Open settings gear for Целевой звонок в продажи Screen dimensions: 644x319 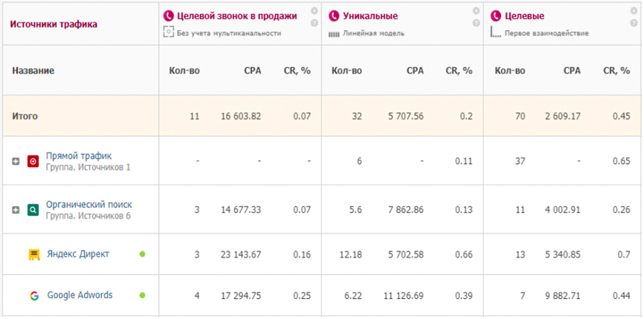(x=314, y=11)
